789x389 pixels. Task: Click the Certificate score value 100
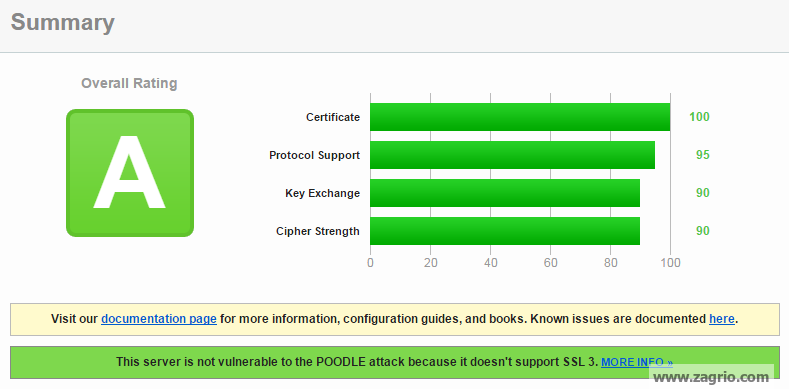(x=699, y=117)
